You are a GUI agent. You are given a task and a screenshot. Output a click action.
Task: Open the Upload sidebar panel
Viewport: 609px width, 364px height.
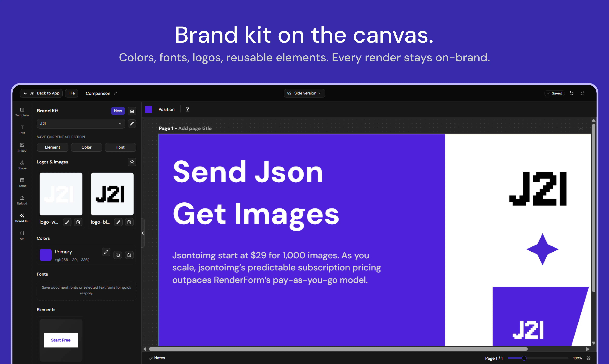[22, 200]
